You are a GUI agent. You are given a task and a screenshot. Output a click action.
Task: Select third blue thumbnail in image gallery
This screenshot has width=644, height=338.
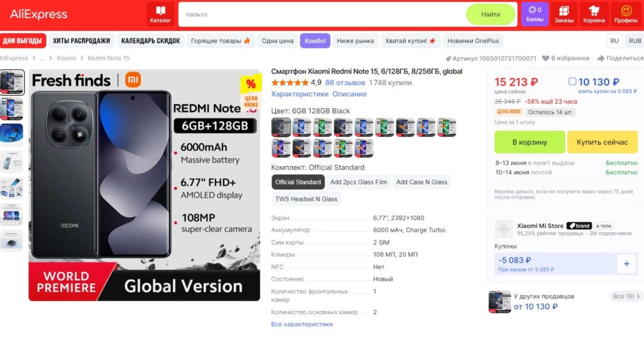[11, 135]
